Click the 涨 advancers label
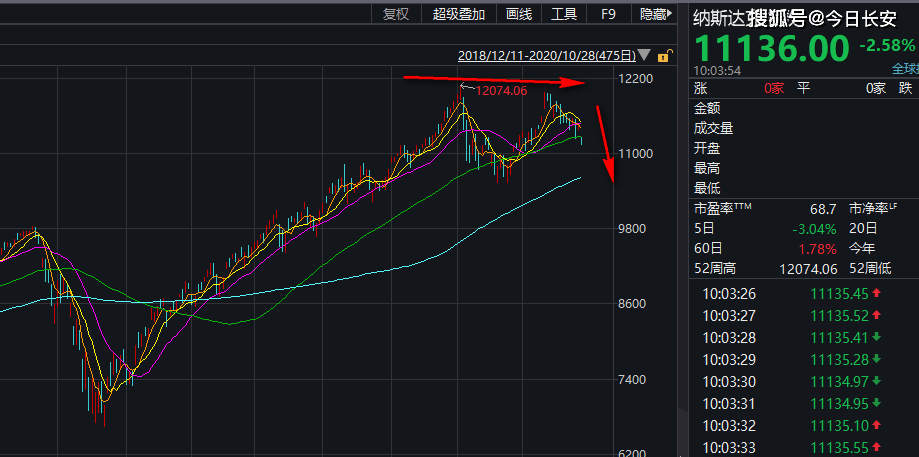 coord(700,88)
